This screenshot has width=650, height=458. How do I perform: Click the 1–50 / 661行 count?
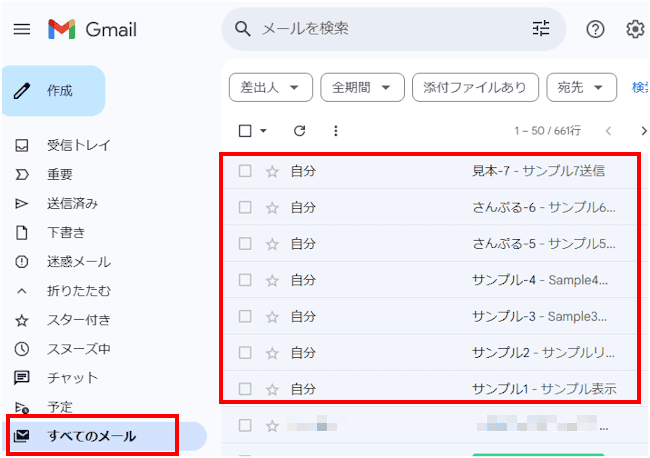pyautogui.click(x=548, y=131)
